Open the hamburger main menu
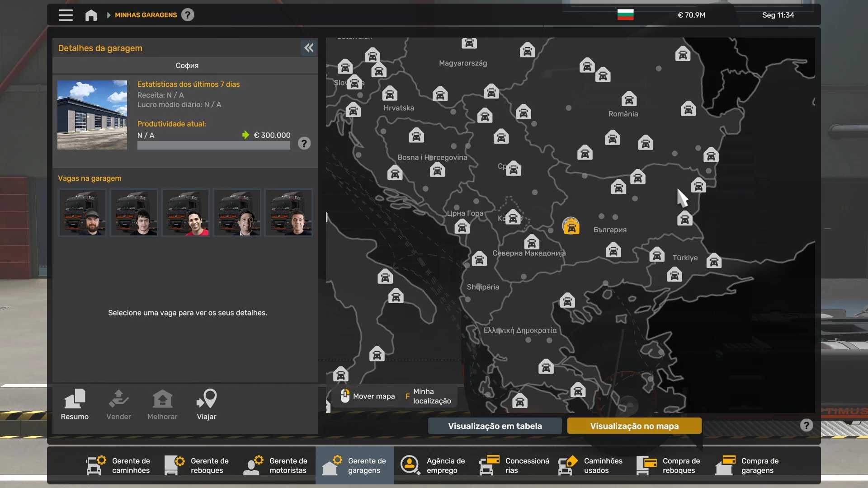 click(66, 15)
